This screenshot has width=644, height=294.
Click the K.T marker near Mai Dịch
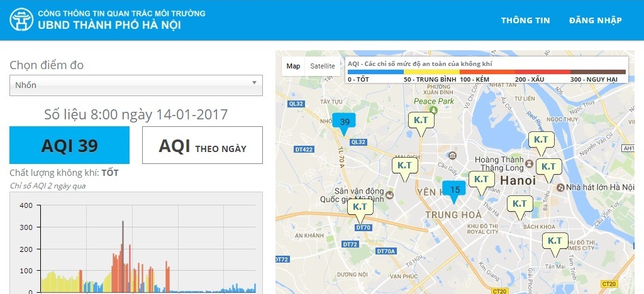click(405, 165)
